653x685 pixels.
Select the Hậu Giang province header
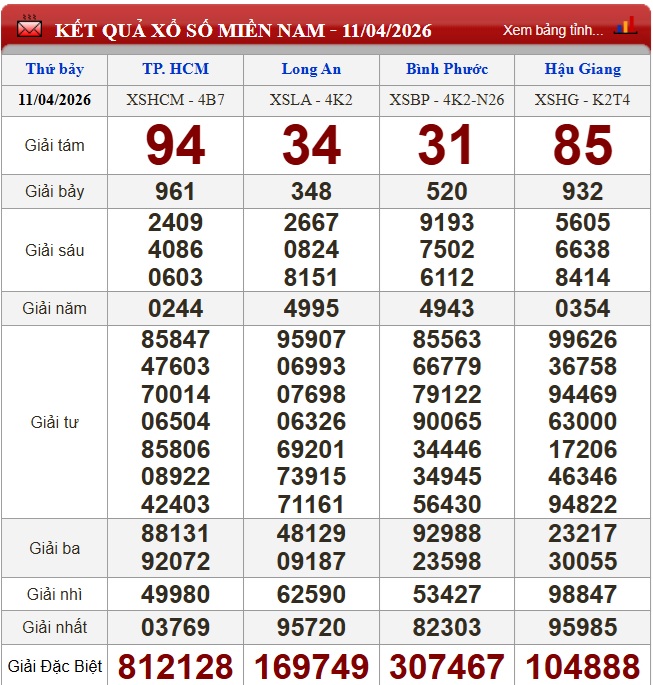(x=582, y=69)
